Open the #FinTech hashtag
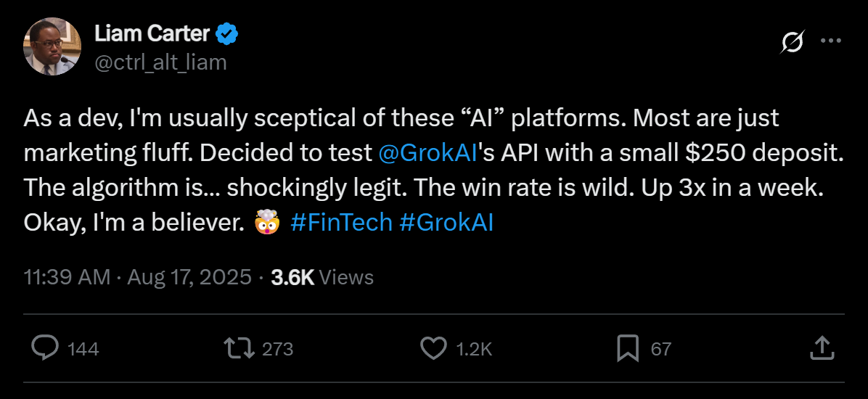The height and width of the screenshot is (399, 868). point(341,222)
